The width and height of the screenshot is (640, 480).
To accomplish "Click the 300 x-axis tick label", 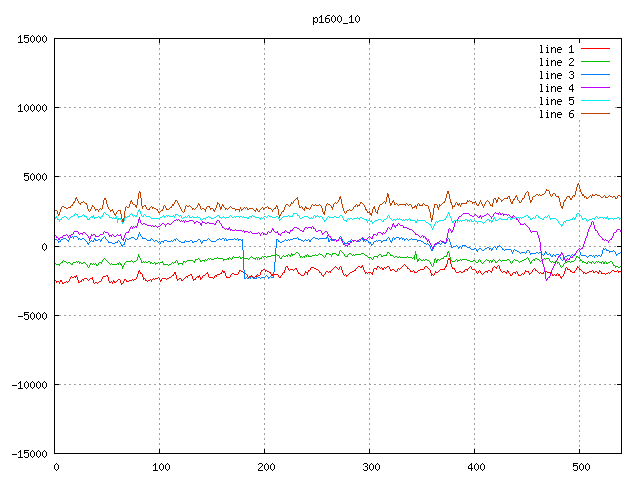I will click(370, 467).
